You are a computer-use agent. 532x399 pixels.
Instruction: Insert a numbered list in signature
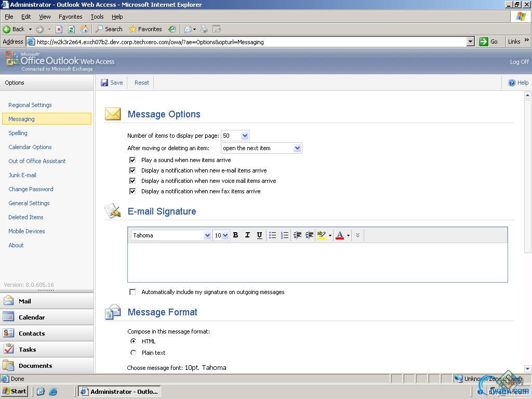pos(285,235)
